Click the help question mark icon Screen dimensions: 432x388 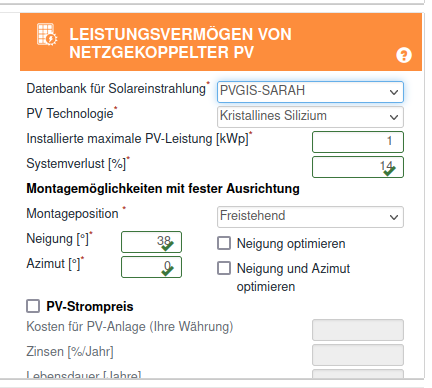coord(404,55)
